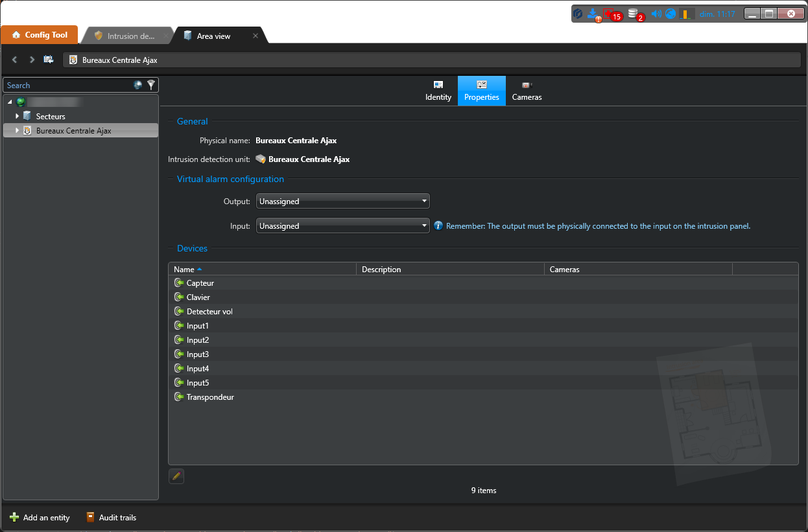The width and height of the screenshot is (808, 532).
Task: Expand the Secteurs tree node
Action: tap(18, 116)
